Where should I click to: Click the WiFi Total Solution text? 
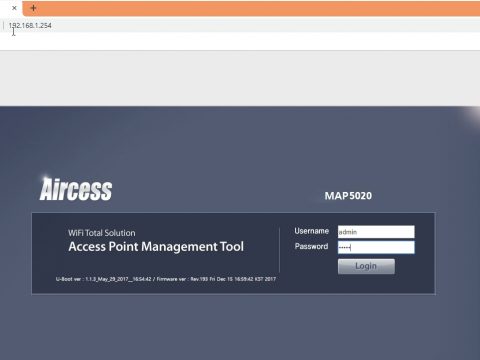(102, 233)
